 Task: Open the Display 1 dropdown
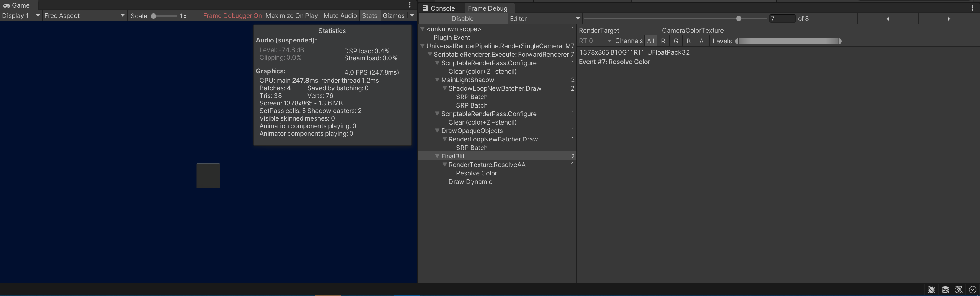click(21, 16)
